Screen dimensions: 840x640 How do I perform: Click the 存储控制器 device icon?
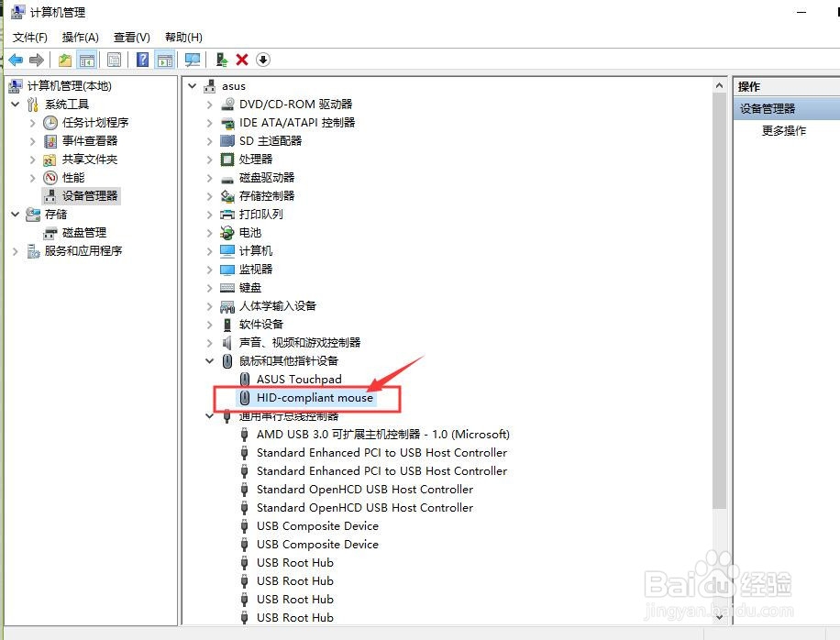227,196
